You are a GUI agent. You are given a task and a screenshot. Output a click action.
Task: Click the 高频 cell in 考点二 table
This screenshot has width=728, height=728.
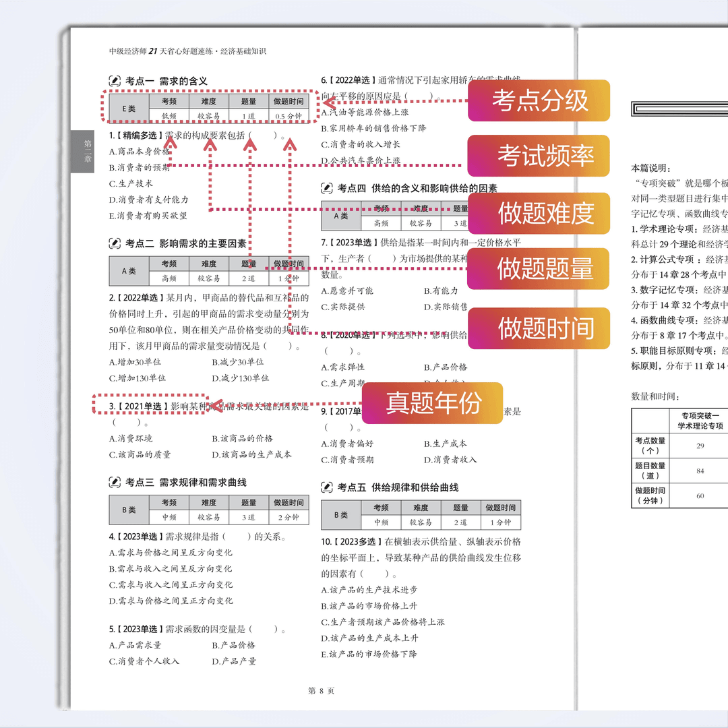tap(169, 278)
